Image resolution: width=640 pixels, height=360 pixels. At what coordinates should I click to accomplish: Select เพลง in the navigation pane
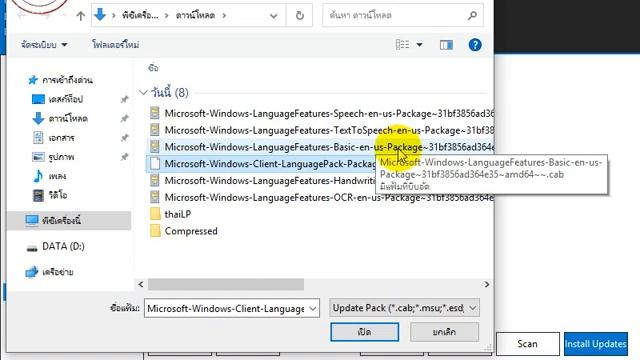pos(57,176)
